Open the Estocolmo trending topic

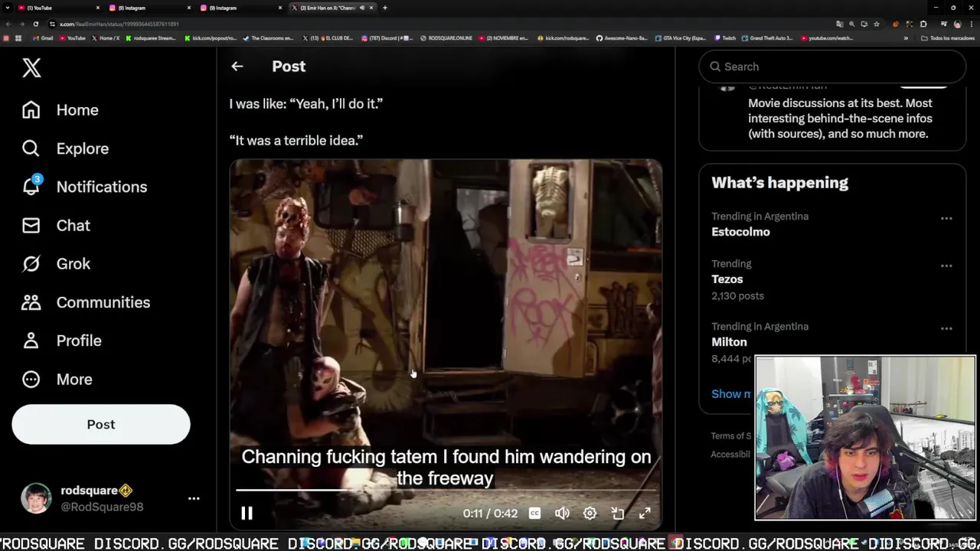point(740,232)
